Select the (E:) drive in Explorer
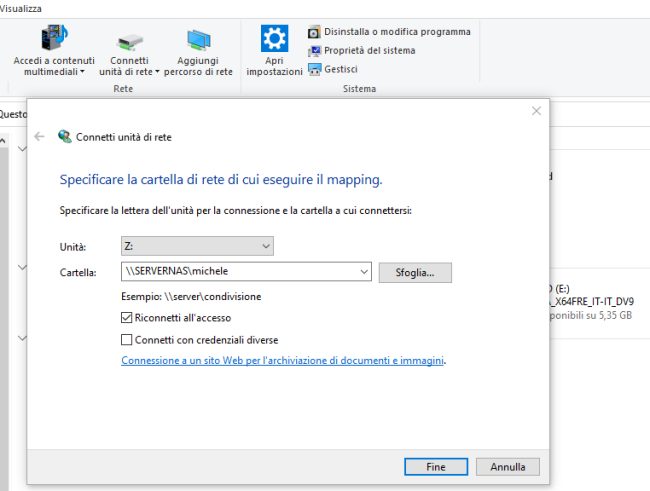Screen dimensions: 650x491 pyautogui.click(x=591, y=301)
